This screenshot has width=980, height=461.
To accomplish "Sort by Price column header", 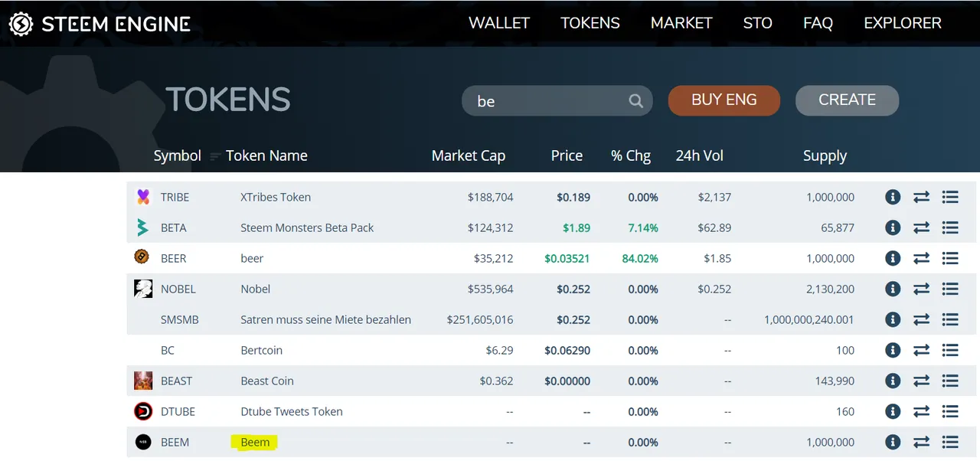I will (x=567, y=155).
